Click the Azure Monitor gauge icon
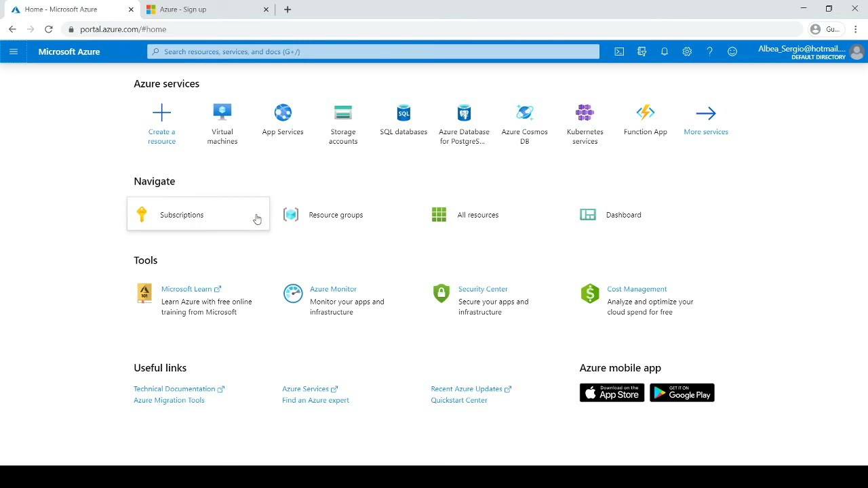868x488 pixels. click(x=293, y=293)
